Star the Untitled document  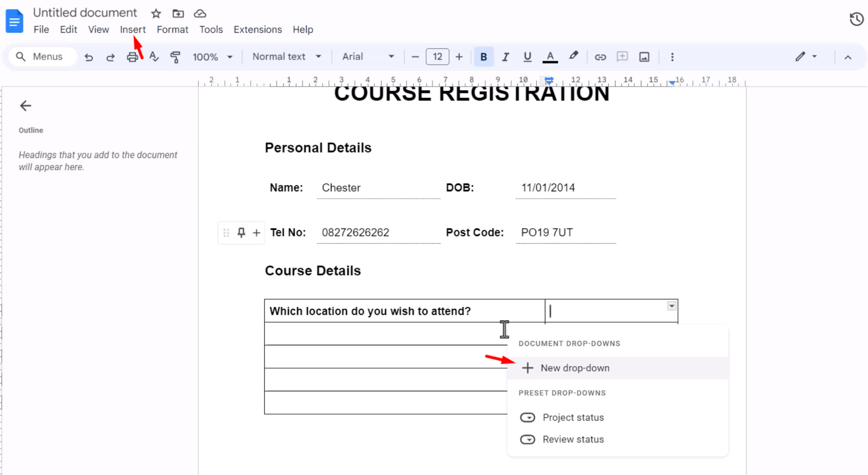156,14
